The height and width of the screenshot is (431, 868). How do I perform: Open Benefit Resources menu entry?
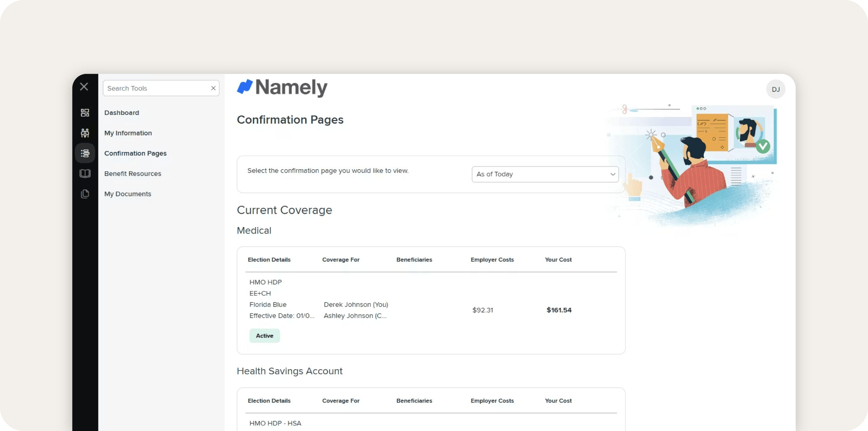[133, 174]
